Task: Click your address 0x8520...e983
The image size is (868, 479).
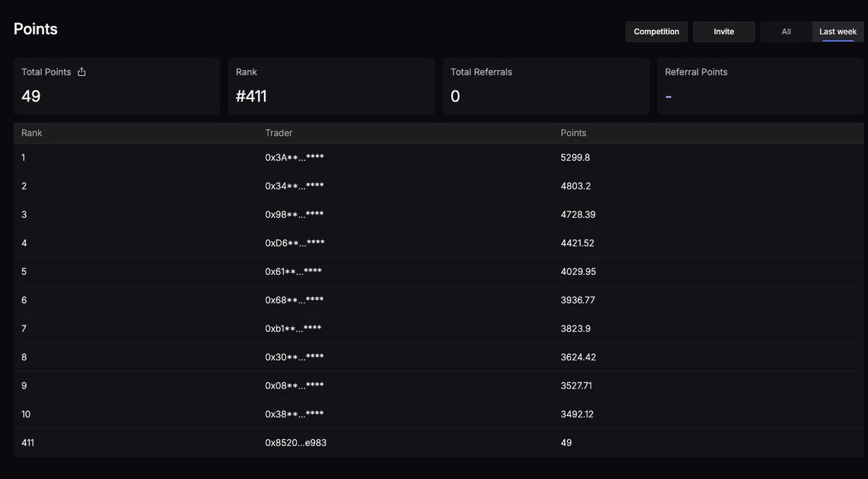Action: point(296,442)
